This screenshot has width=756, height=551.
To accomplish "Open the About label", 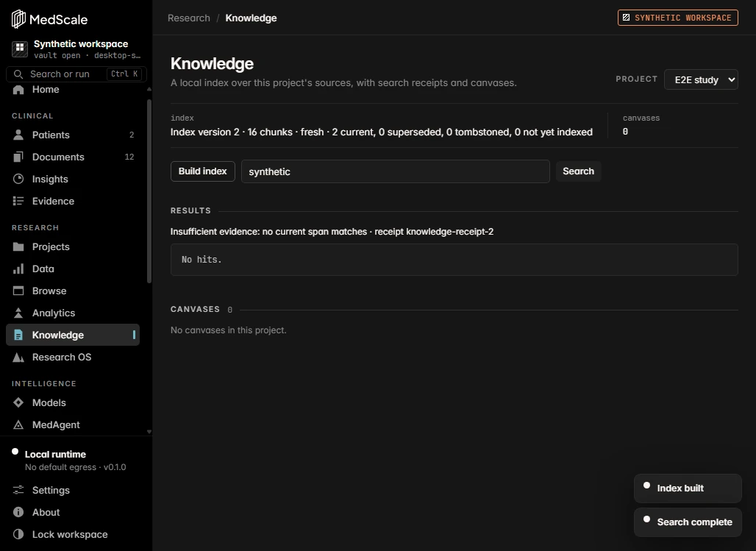I will point(46,513).
